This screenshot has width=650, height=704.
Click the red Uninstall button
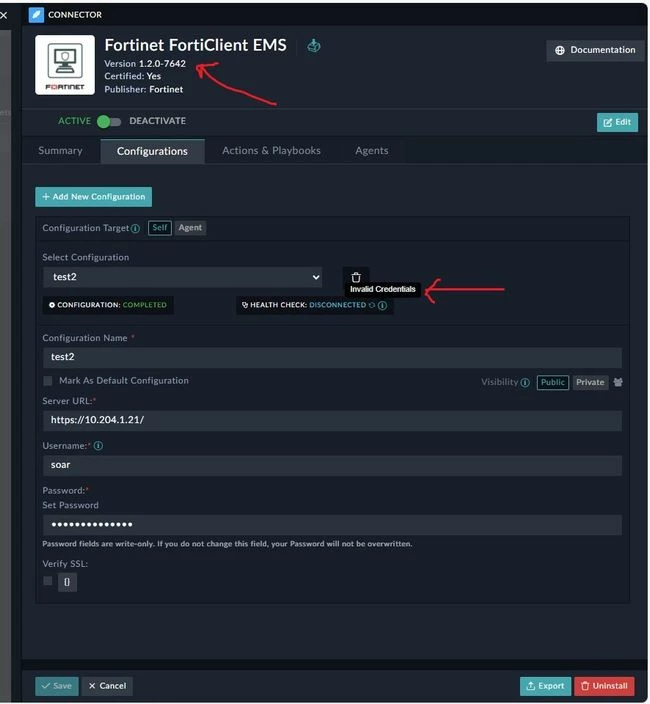tap(604, 686)
